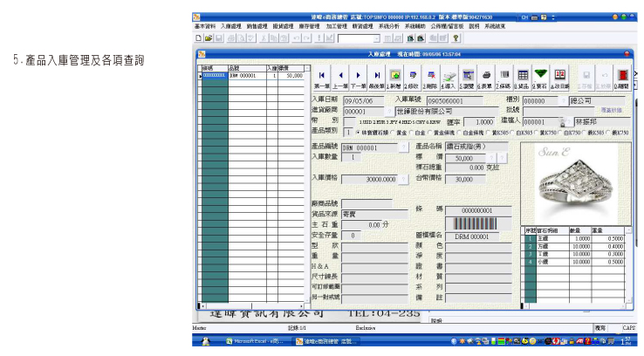The height and width of the screenshot is (356, 644).
Task: Select the 黃金 product type radio
Action: pos(394,132)
